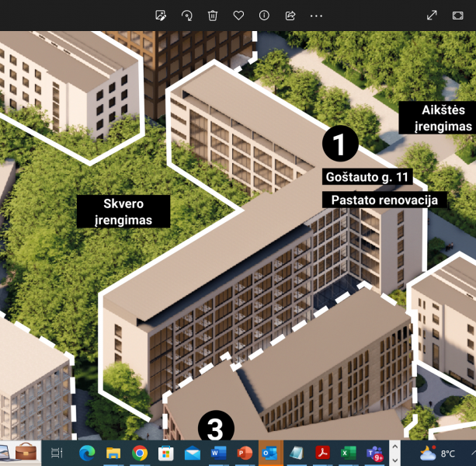Open the briefcase icon on the taskbar
Viewport: 476px width, 466px height.
pos(26,452)
